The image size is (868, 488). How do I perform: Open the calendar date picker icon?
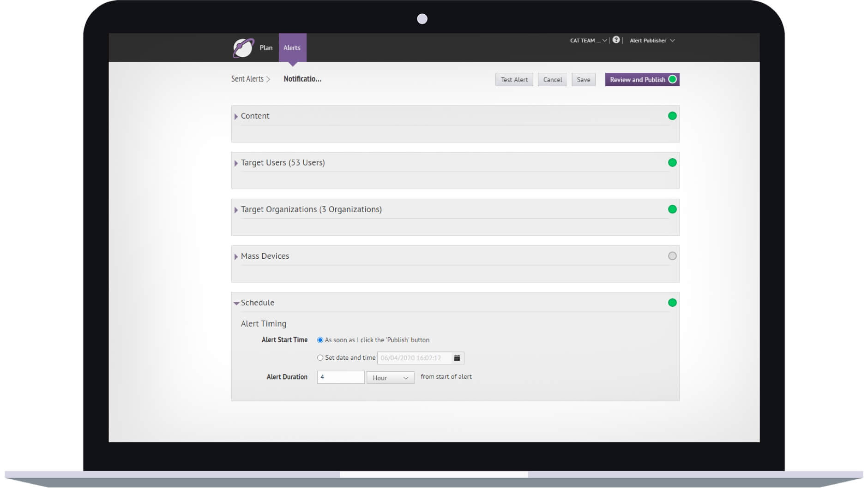click(457, 358)
